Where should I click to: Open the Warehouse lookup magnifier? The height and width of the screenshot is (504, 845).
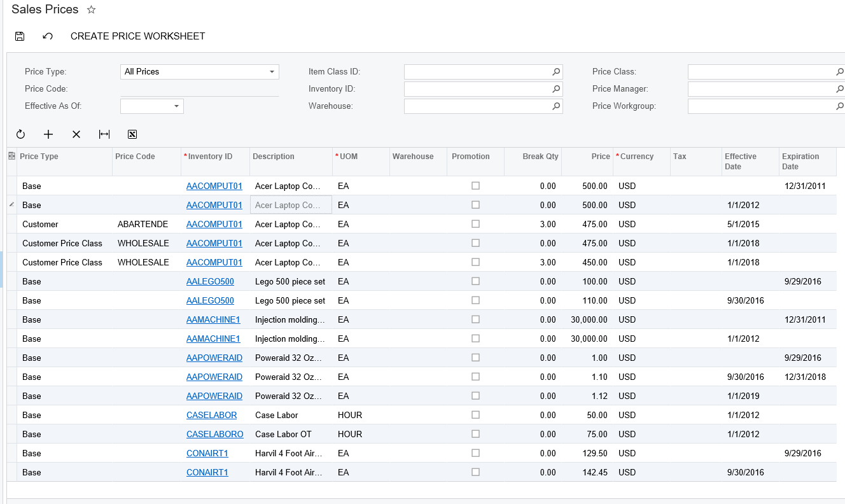(556, 106)
